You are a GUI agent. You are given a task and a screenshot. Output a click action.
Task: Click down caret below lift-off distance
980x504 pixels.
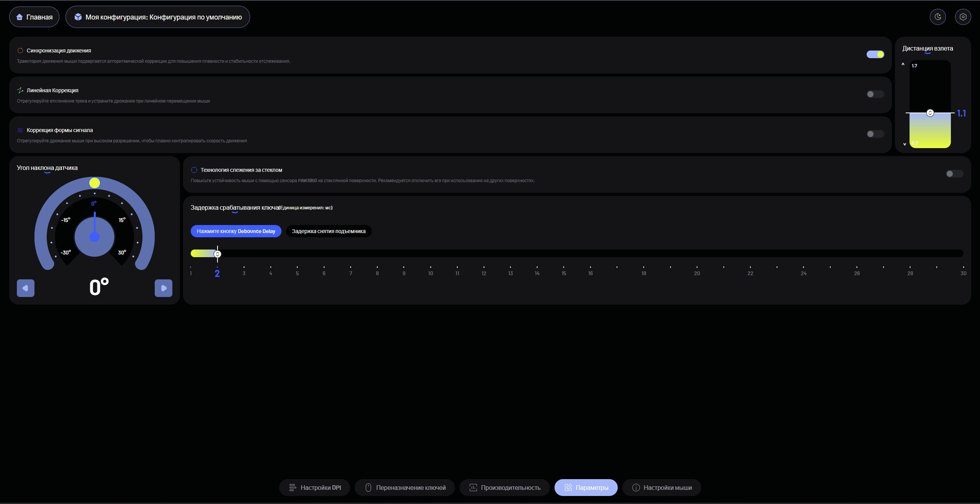pyautogui.click(x=905, y=144)
